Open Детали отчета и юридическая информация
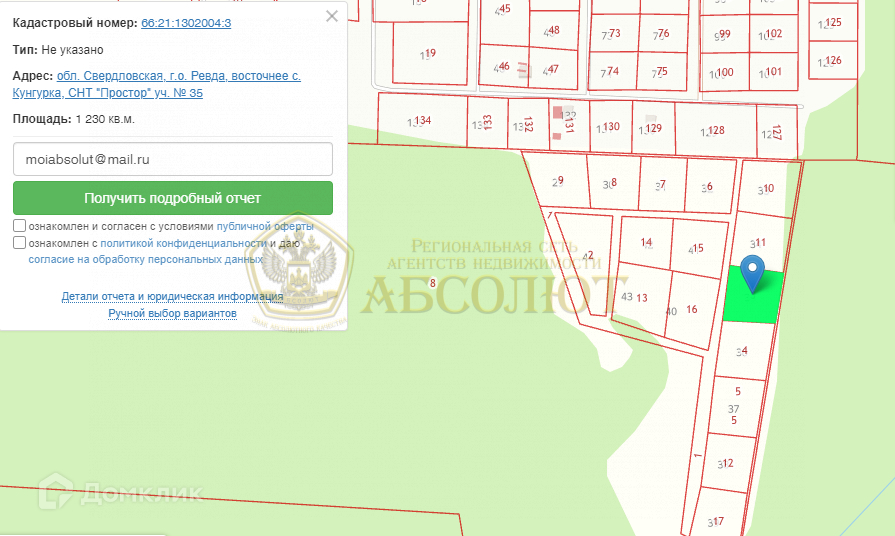The image size is (895, 536). click(172, 296)
